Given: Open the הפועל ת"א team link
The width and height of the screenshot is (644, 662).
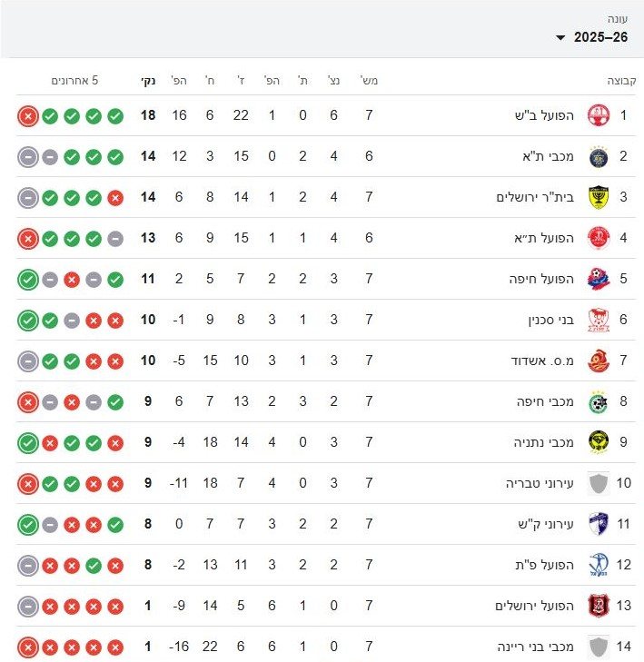Looking at the screenshot, I should click(548, 238).
